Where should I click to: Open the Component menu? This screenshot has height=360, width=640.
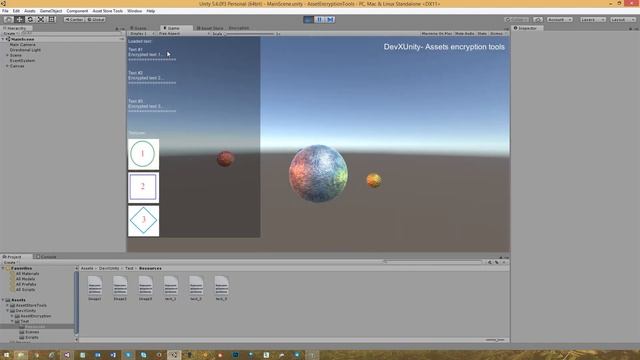[x=77, y=11]
